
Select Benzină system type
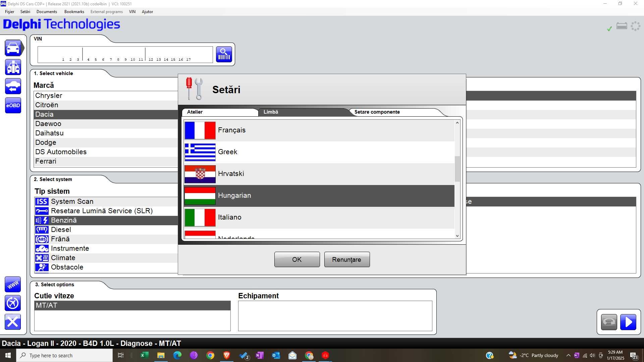(106, 220)
